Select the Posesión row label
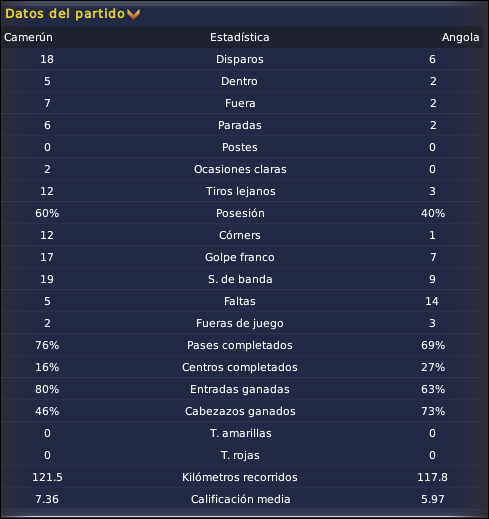The image size is (489, 519). click(240, 213)
